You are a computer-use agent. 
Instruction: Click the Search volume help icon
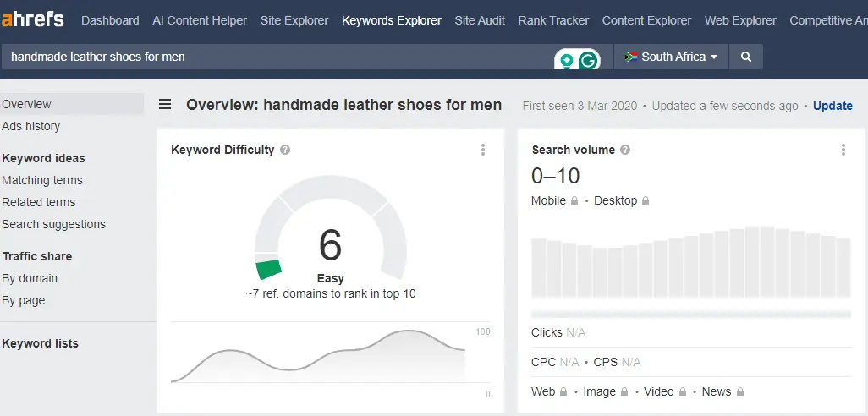click(x=625, y=150)
